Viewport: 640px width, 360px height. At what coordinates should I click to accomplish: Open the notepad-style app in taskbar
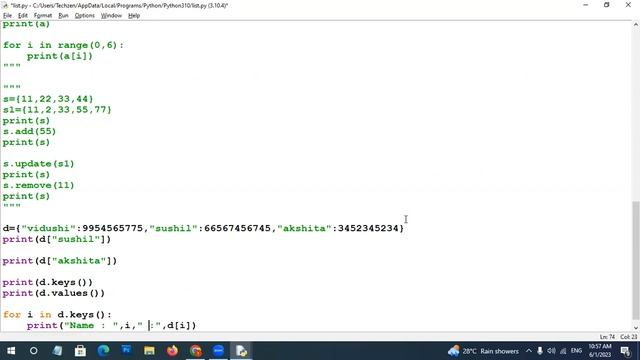coord(57,351)
